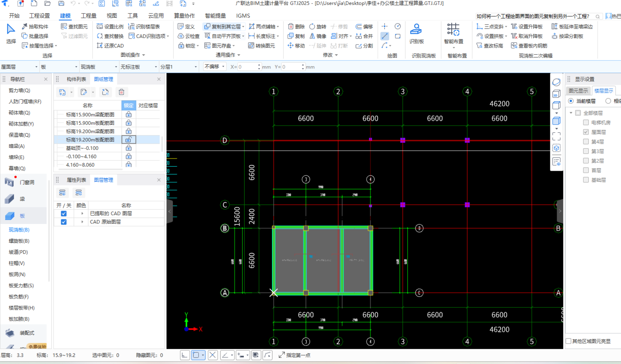Select the line drawing tool in 绘图
Screen dimensions: 621x364
click(x=385, y=36)
